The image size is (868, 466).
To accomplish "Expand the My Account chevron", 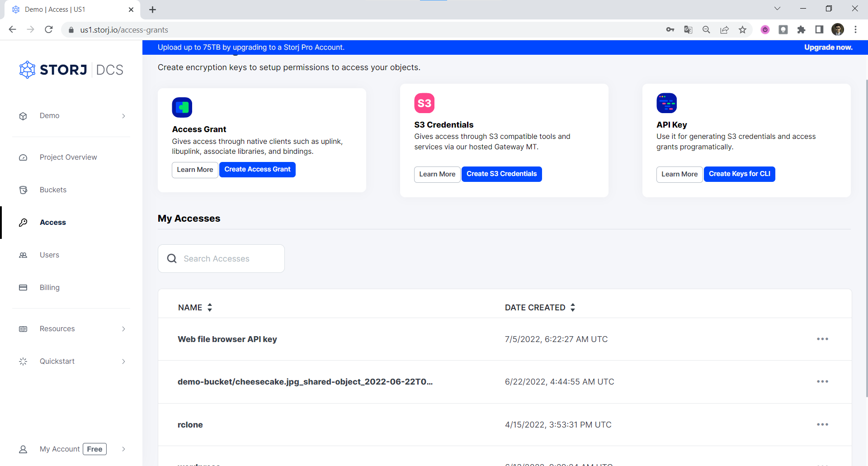I will point(123,449).
